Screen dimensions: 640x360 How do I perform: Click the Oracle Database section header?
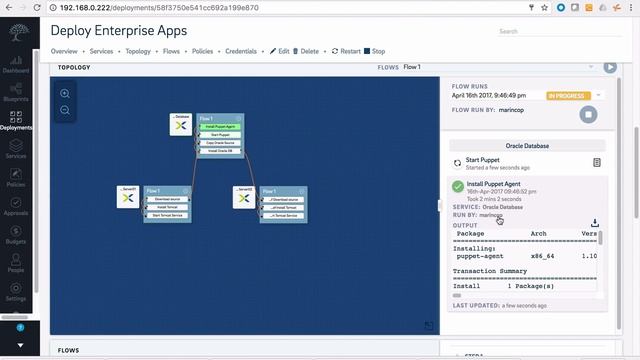527,146
